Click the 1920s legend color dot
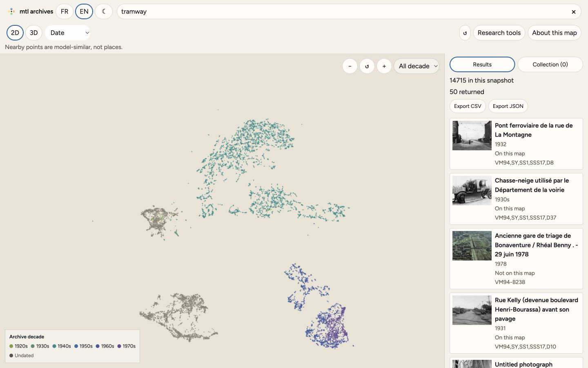This screenshot has height=368, width=588. click(x=11, y=346)
